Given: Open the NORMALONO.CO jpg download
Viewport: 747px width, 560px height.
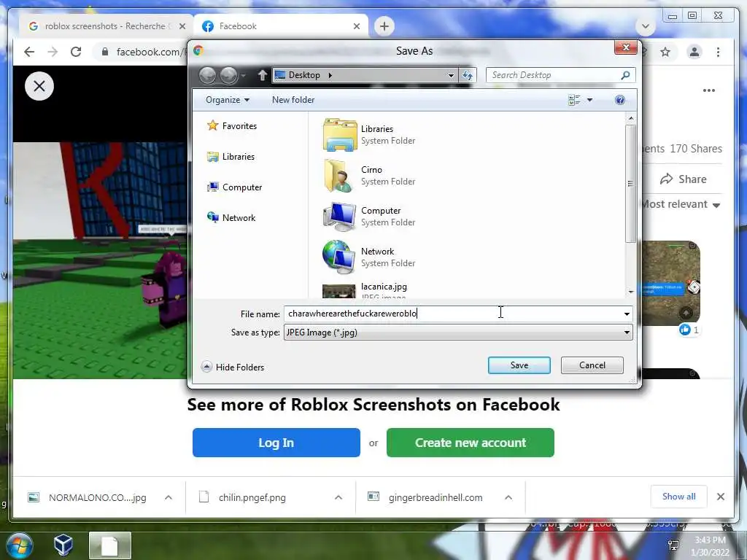Looking at the screenshot, I should tap(97, 497).
